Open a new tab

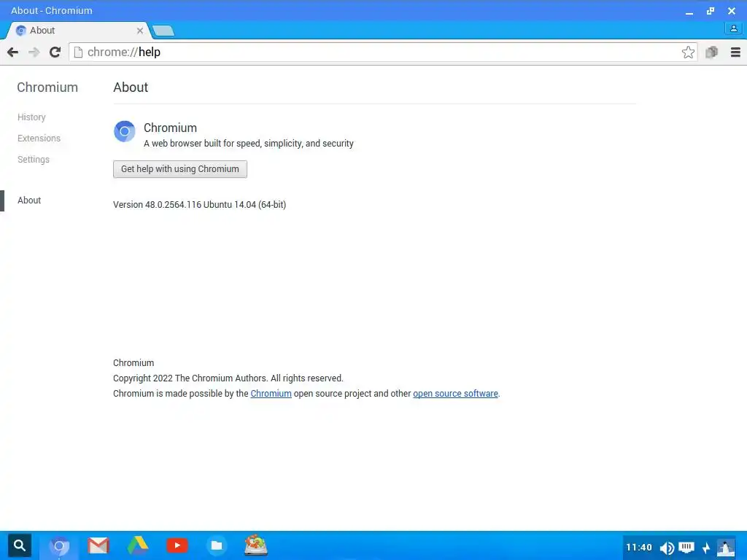pyautogui.click(x=163, y=31)
